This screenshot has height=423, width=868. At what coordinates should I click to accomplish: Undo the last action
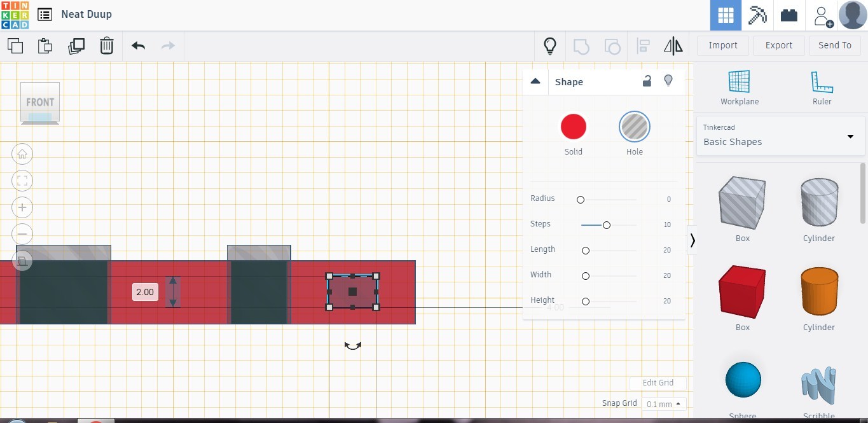[x=138, y=46]
